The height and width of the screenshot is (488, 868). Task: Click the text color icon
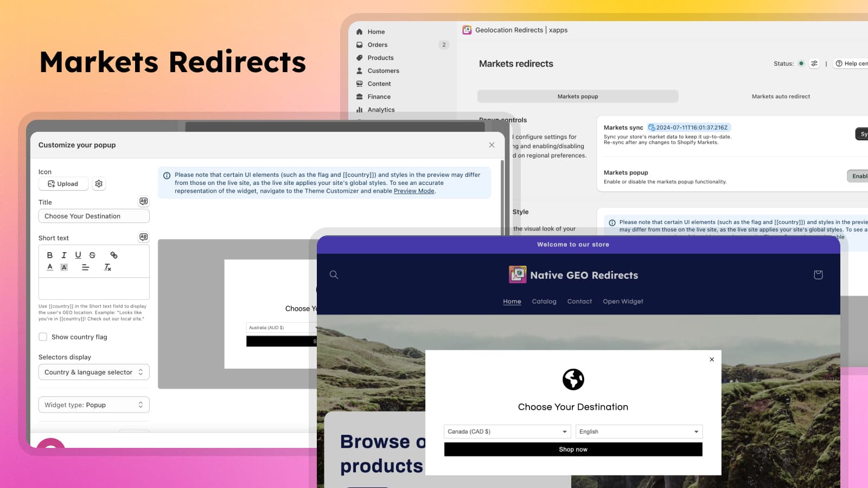[x=50, y=267]
